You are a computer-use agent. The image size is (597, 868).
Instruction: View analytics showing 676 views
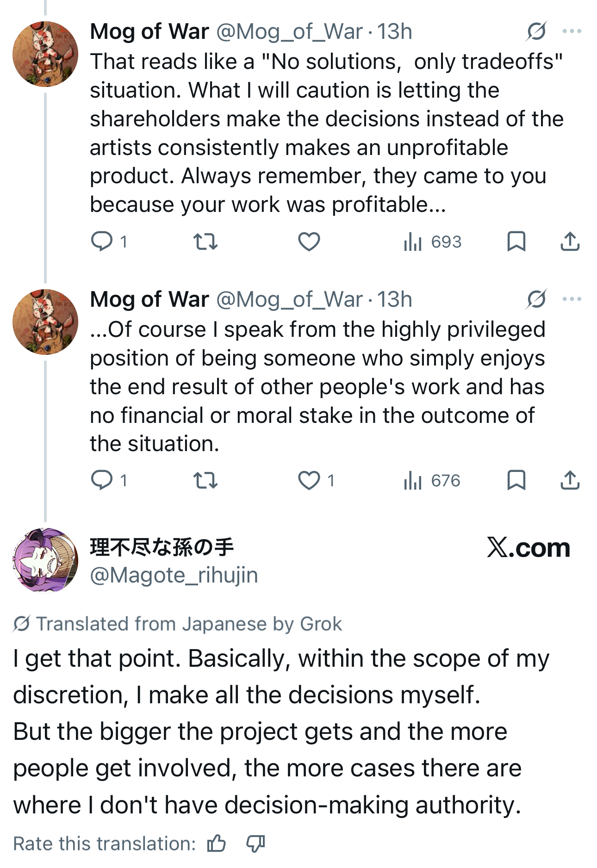(432, 480)
